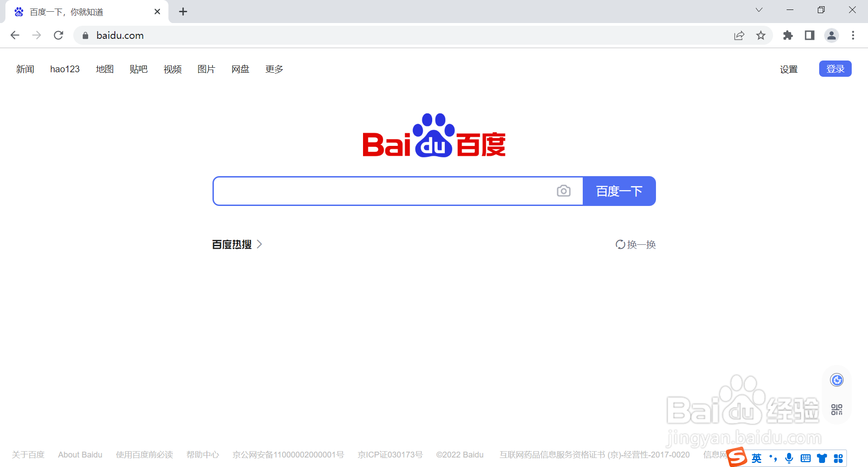
Task: Toggle Sogou punctuation mode icon
Action: [x=773, y=458]
